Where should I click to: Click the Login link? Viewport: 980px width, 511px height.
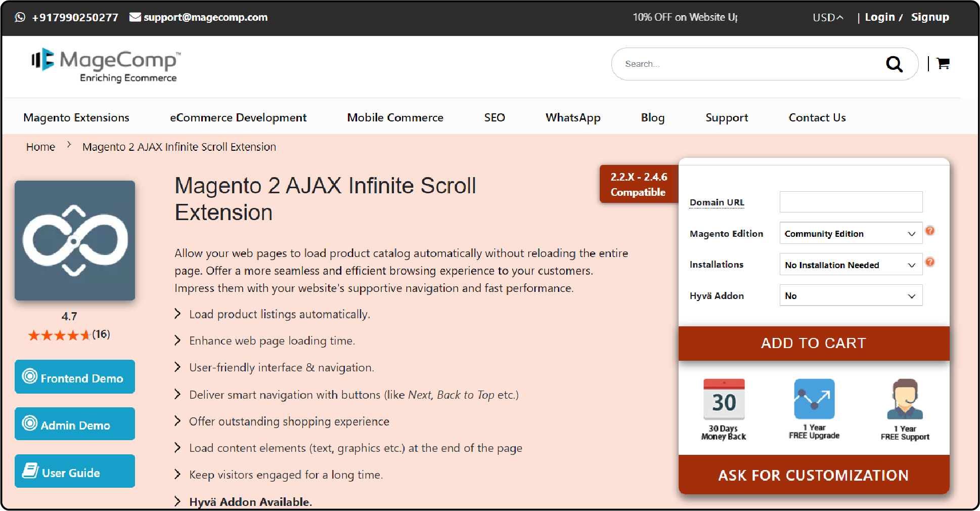880,17
